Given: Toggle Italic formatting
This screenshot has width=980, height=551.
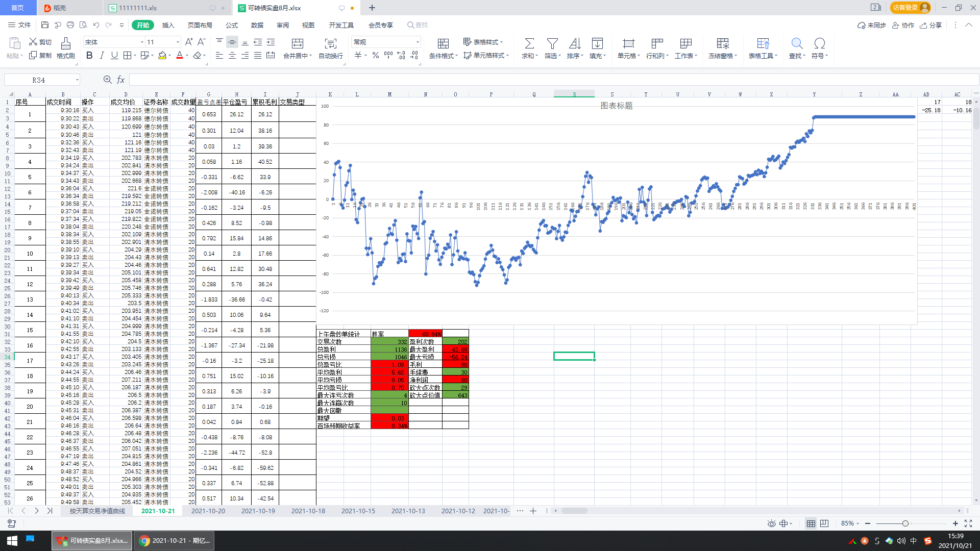Looking at the screenshot, I should [x=102, y=55].
